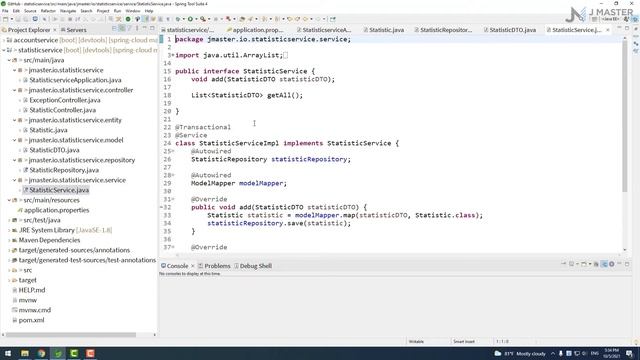Open File Explorer from the taskbar
The image size is (640, 360).
point(24,353)
